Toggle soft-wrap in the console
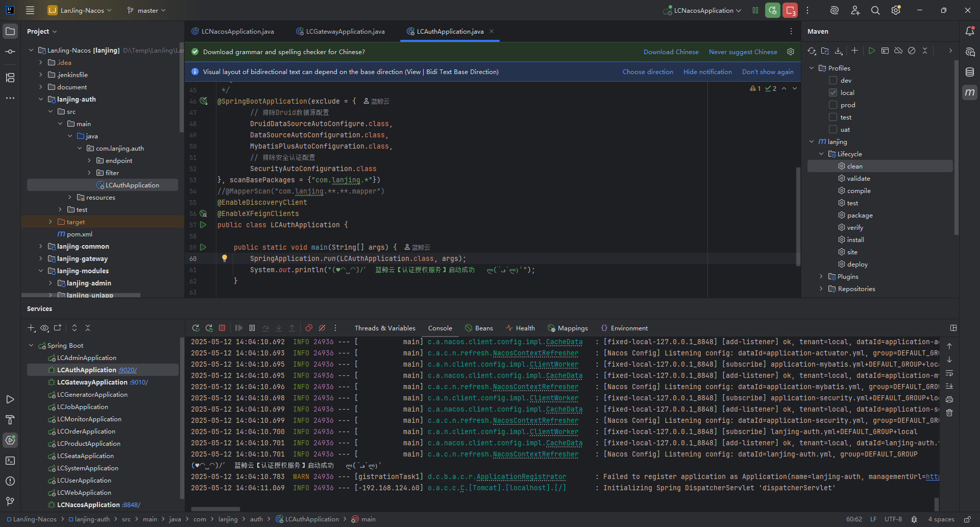The image size is (980, 527). [949, 373]
